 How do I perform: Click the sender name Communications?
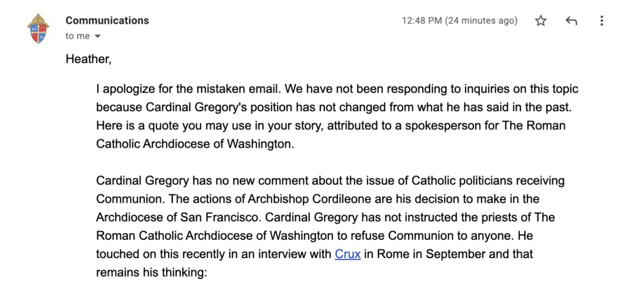tap(107, 20)
